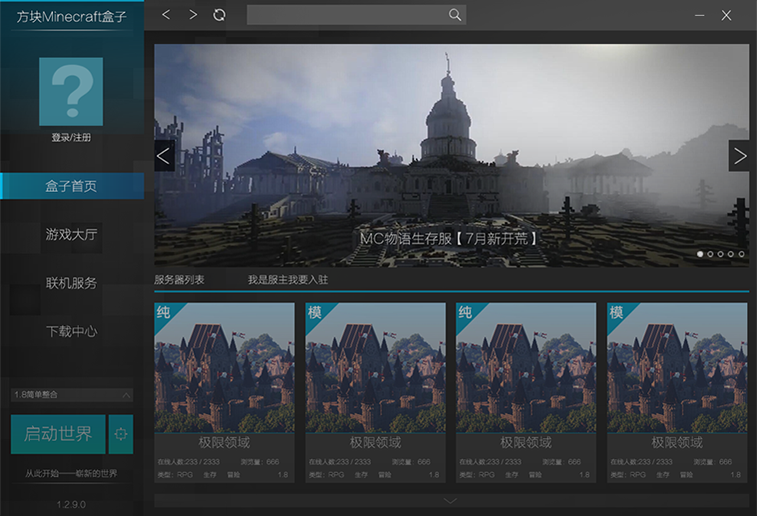
Task: Click the forward navigation arrow in top bar
Action: pyautogui.click(x=193, y=15)
